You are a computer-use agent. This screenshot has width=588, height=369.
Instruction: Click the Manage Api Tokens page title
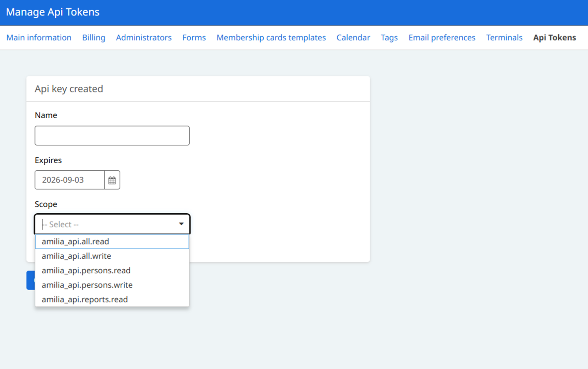(53, 12)
